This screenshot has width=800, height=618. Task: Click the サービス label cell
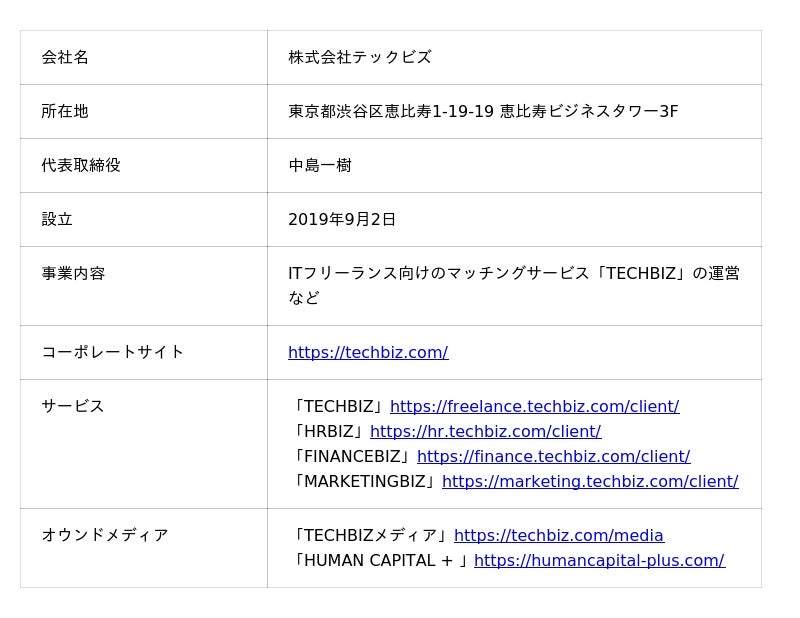click(144, 444)
